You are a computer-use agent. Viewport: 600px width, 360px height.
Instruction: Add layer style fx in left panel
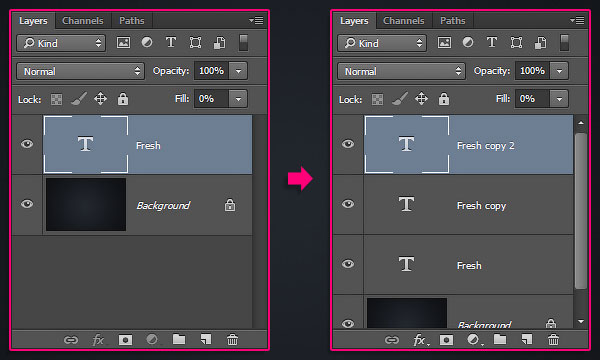click(x=98, y=340)
